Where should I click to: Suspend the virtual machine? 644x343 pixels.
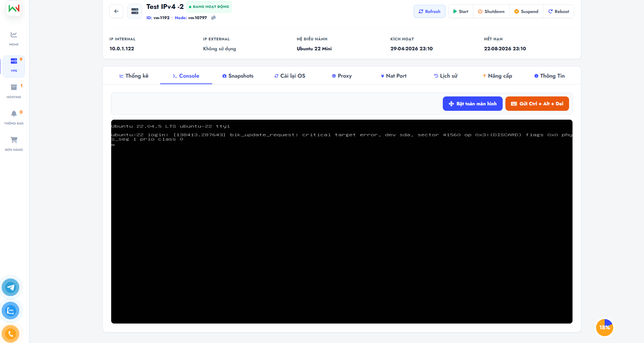point(526,11)
